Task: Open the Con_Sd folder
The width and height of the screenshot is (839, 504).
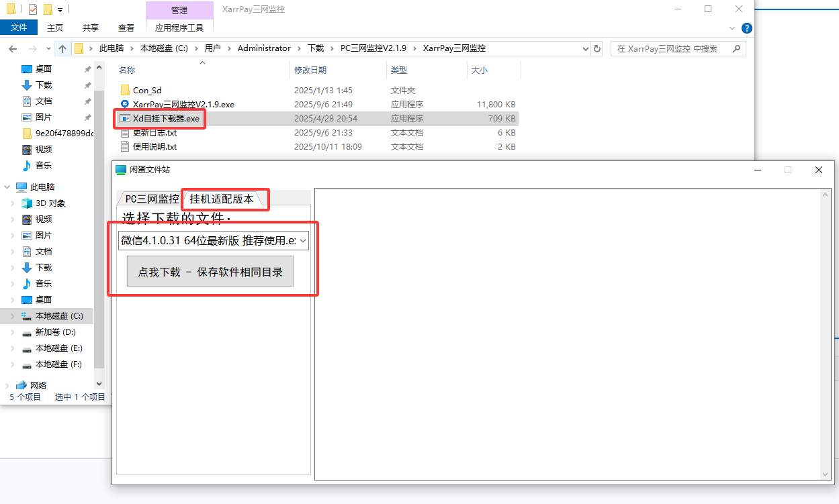Action: [147, 91]
